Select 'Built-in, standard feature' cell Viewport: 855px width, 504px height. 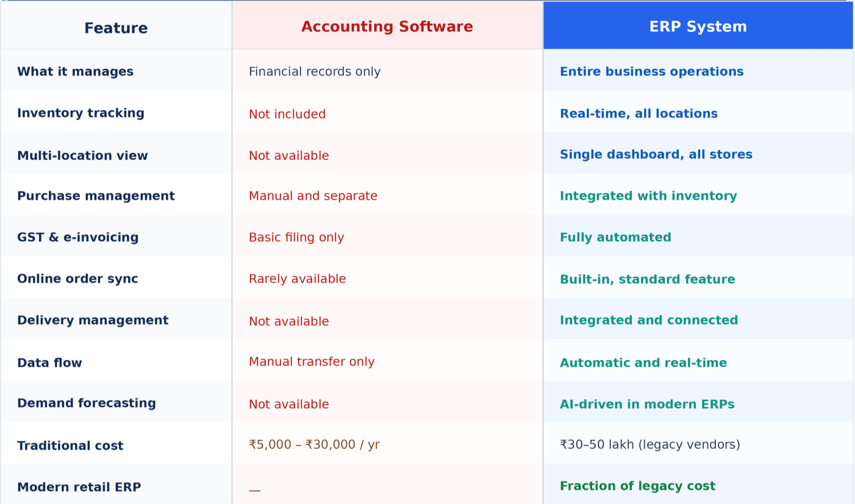tap(647, 280)
